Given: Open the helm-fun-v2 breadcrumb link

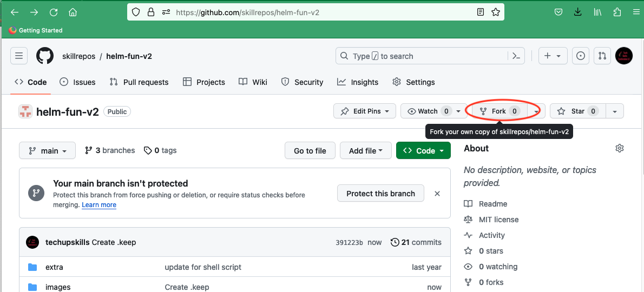Looking at the screenshot, I should (129, 56).
